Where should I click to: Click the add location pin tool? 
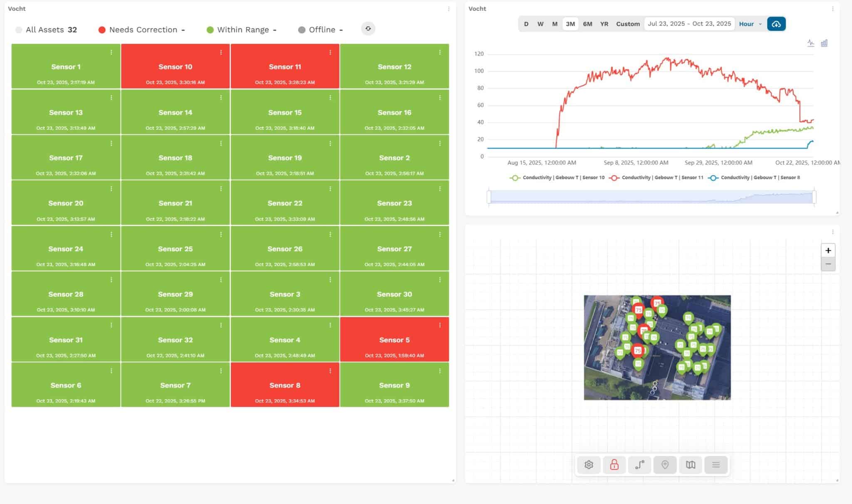(665, 464)
